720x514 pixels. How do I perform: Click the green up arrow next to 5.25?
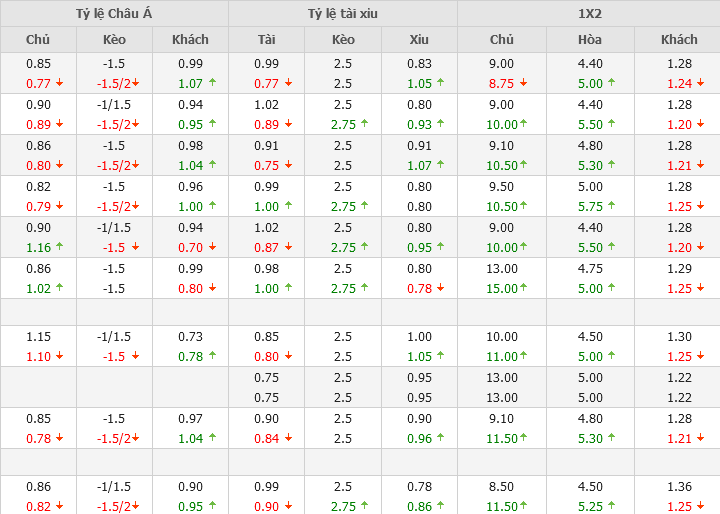pos(611,507)
